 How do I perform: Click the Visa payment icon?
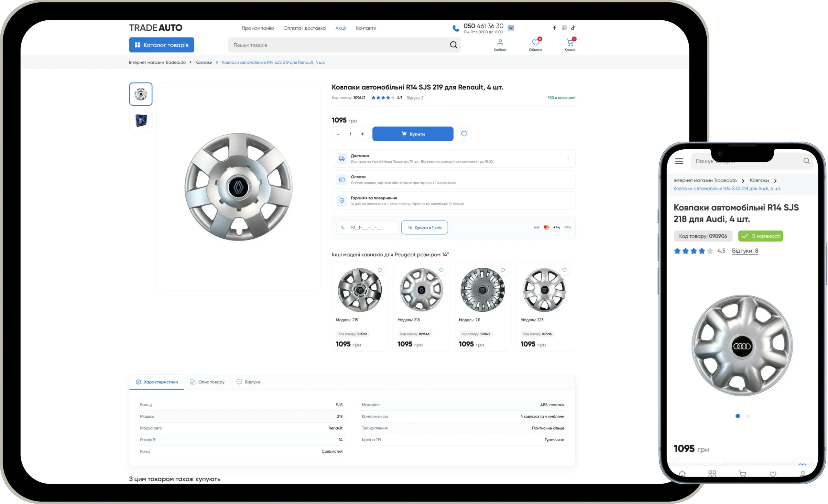click(x=536, y=227)
